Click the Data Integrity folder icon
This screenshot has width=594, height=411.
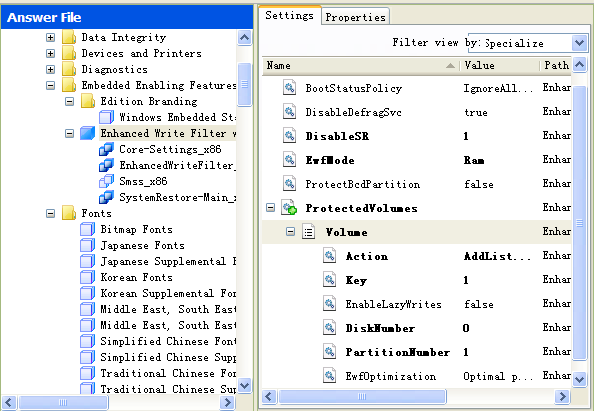pyautogui.click(x=69, y=37)
